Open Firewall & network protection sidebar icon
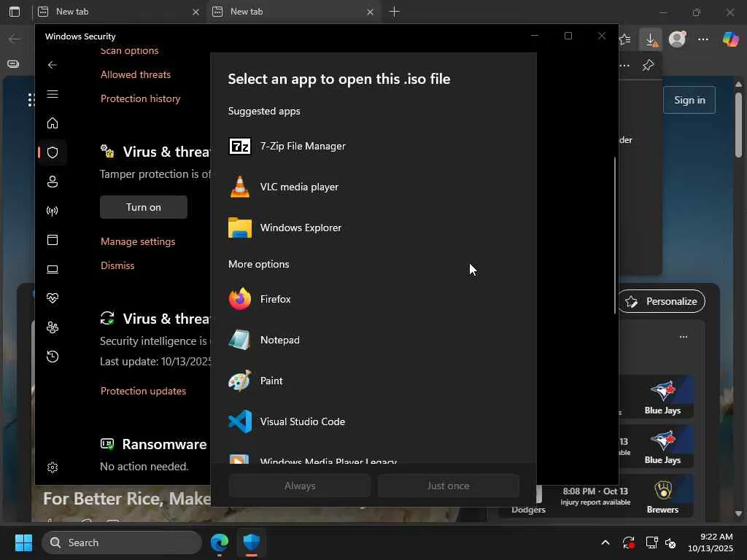The height and width of the screenshot is (560, 747). pyautogui.click(x=53, y=211)
